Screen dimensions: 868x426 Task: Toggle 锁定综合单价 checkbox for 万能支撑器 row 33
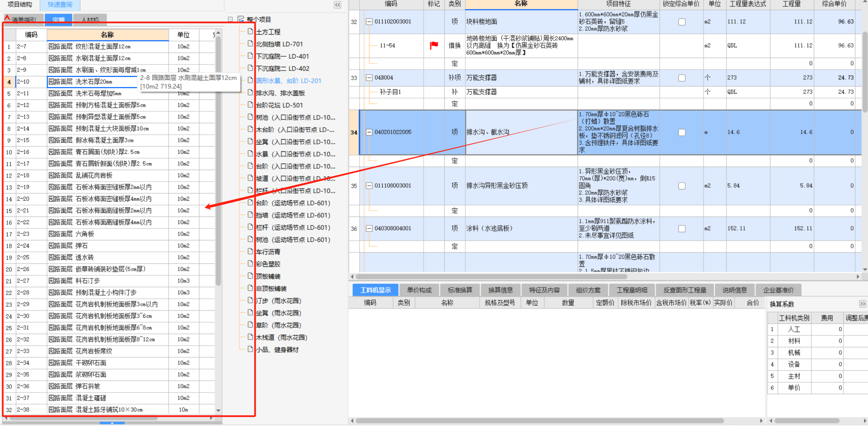pos(681,78)
